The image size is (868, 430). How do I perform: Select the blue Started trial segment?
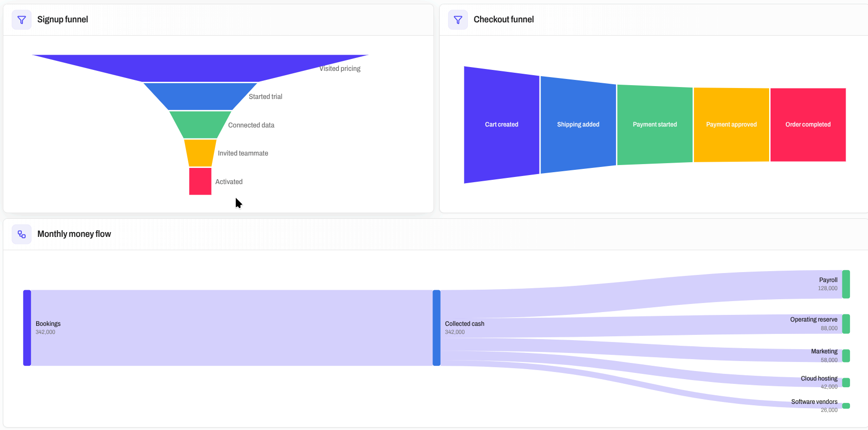point(200,97)
